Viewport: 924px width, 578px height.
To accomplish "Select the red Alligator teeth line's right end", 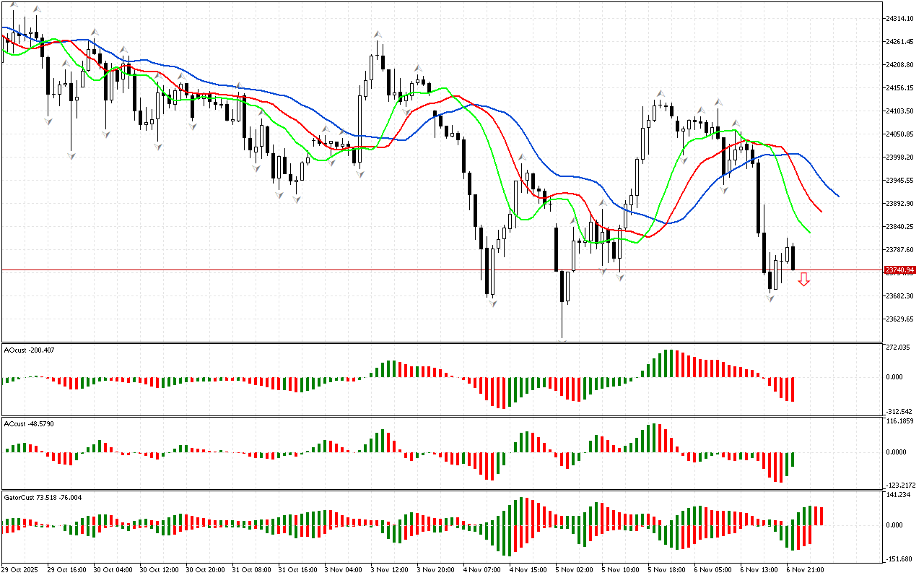I will 821,211.
